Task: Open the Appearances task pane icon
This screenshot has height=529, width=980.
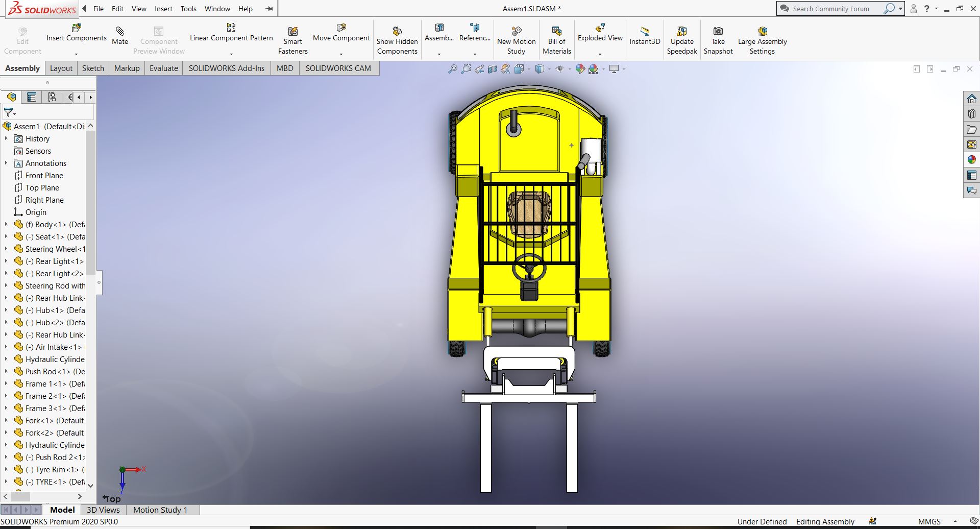Action: coord(971,160)
